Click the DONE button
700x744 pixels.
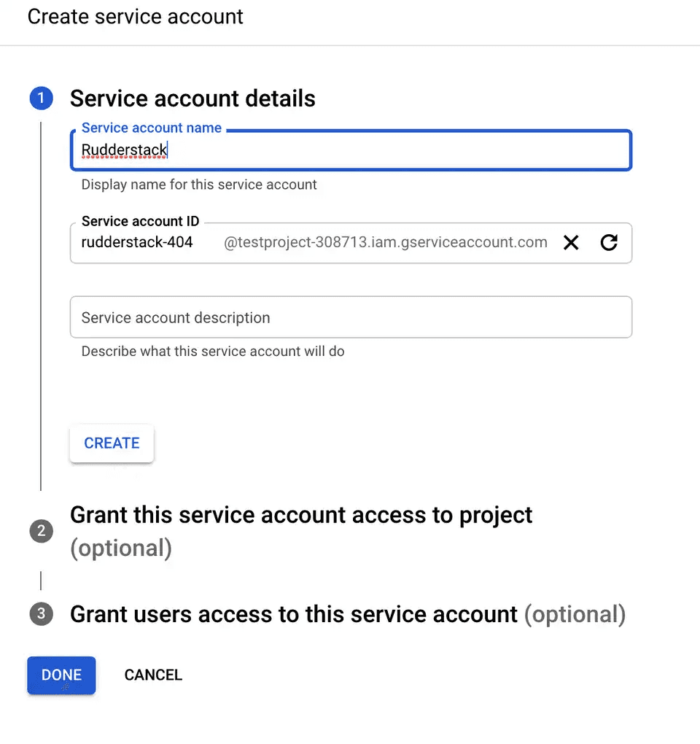tap(61, 675)
